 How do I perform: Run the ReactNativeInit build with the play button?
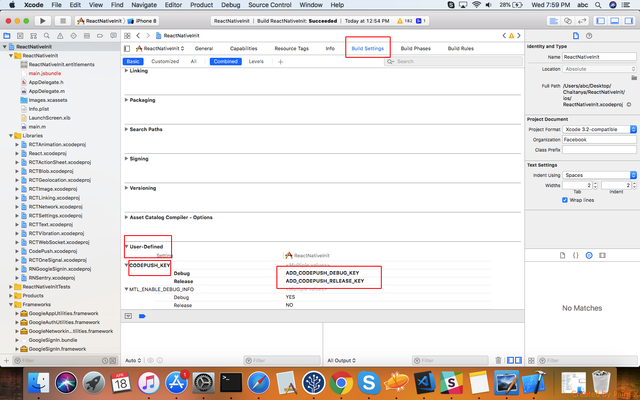[x=42, y=21]
